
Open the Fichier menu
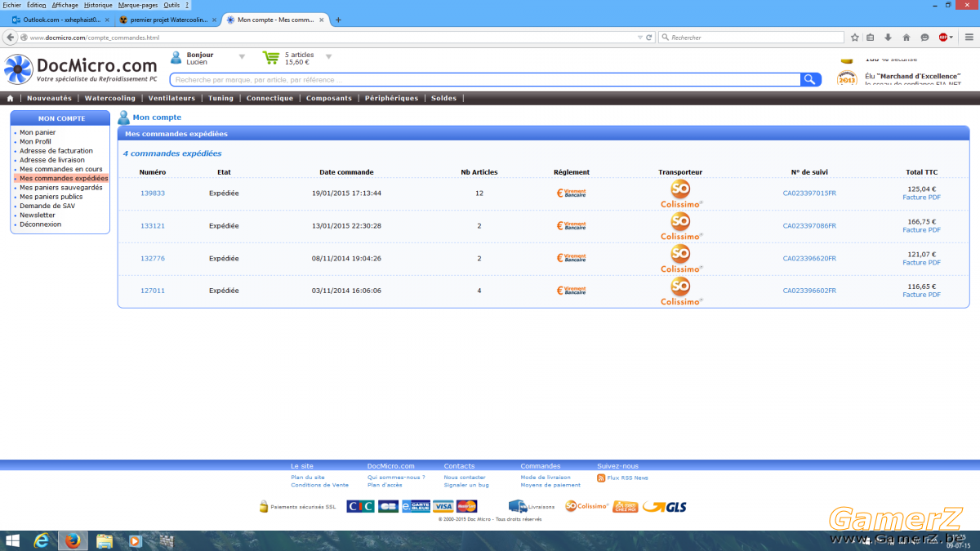click(11, 5)
